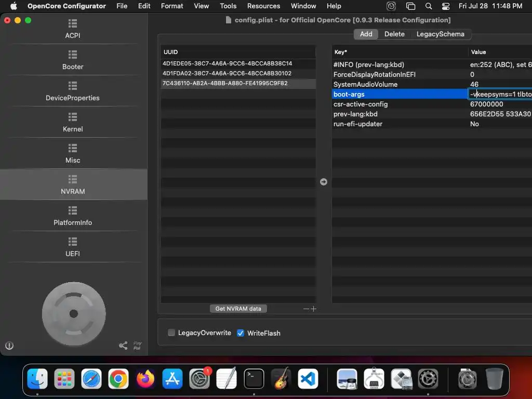The image size is (532, 399).
Task: Open Visual Studio Code from the Dock
Action: point(308,379)
